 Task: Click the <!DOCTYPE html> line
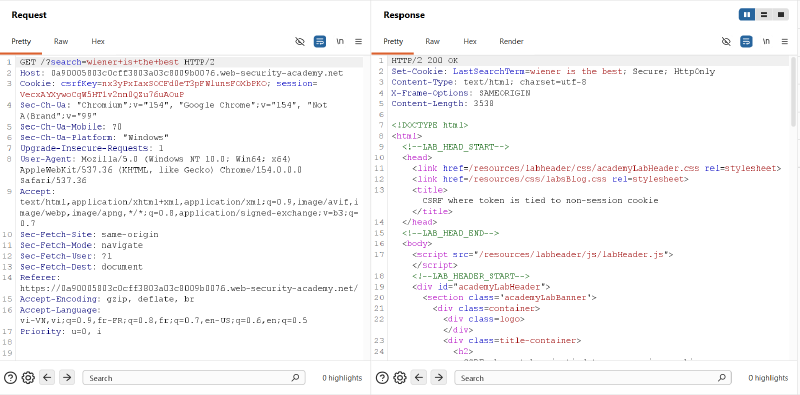tap(430, 125)
